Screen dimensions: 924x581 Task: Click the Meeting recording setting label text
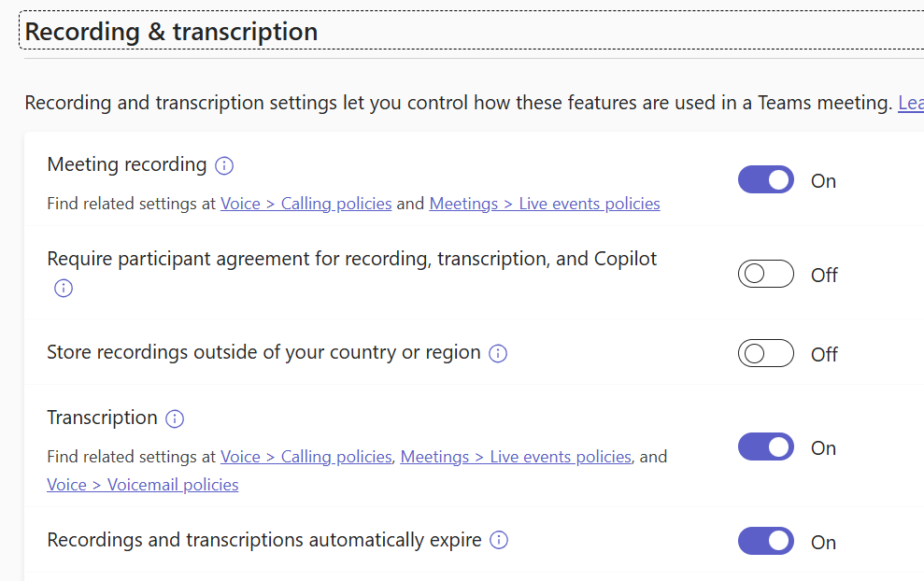pos(127,165)
